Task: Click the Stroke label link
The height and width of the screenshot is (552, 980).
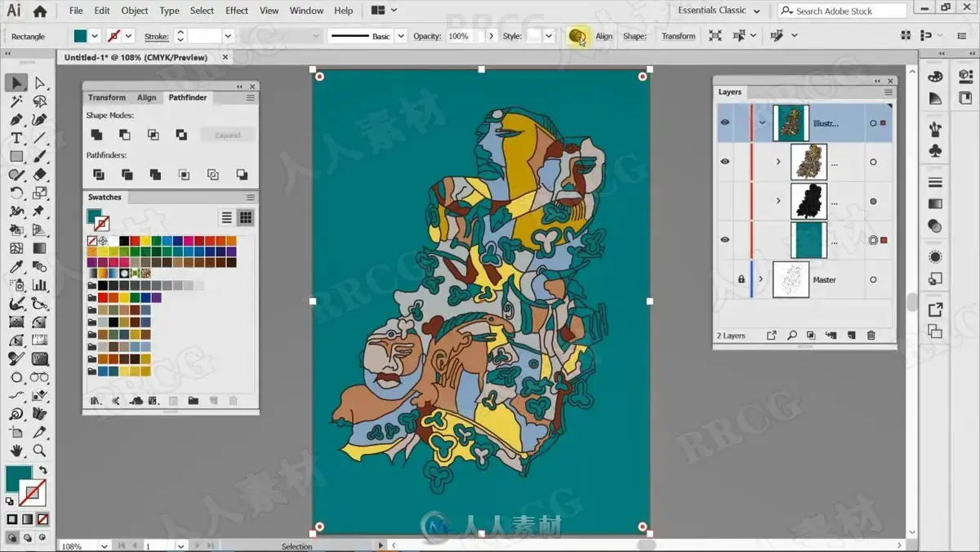Action: (x=156, y=36)
